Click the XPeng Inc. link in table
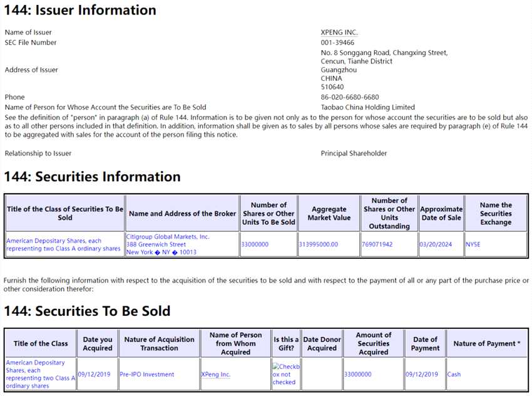 (216, 375)
